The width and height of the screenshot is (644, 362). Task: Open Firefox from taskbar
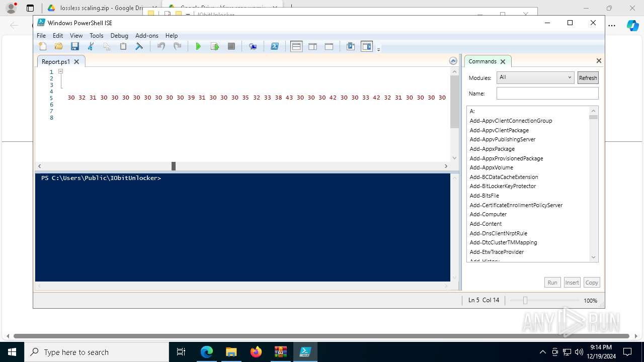click(256, 352)
